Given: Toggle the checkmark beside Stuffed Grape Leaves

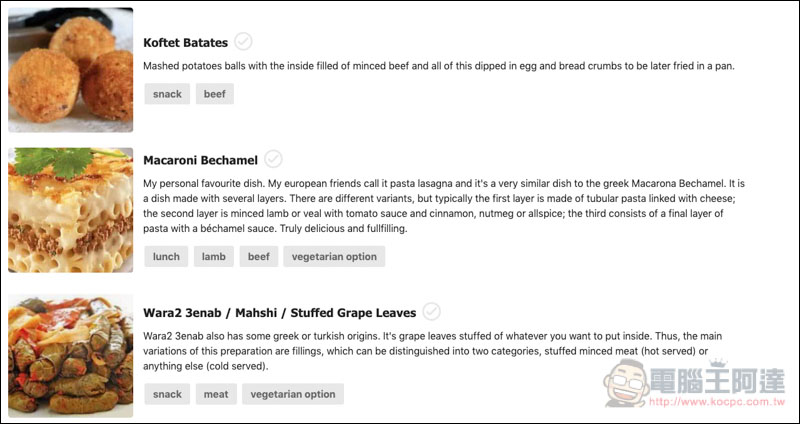Looking at the screenshot, I should (x=432, y=311).
